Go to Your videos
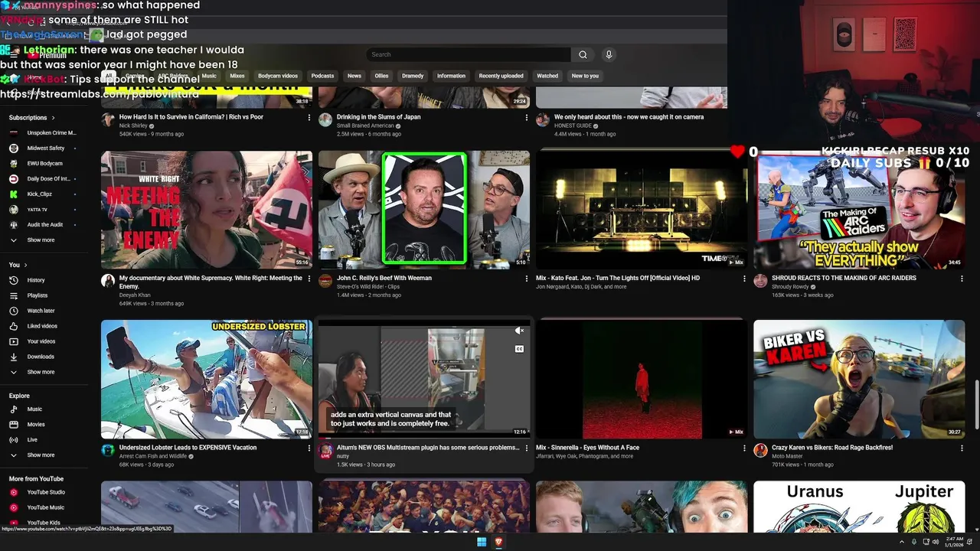The height and width of the screenshot is (551, 980). (x=41, y=341)
